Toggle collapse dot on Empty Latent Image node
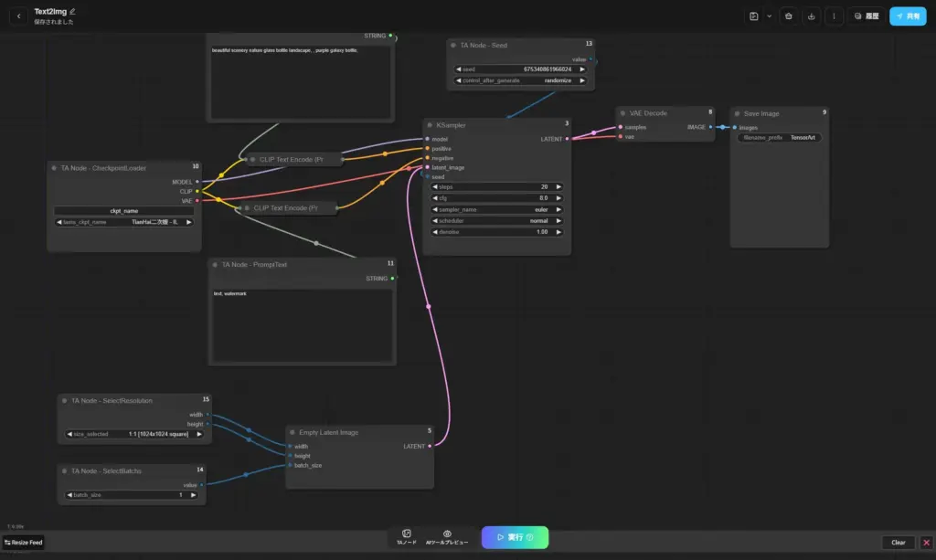The width and height of the screenshot is (936, 560). click(292, 432)
